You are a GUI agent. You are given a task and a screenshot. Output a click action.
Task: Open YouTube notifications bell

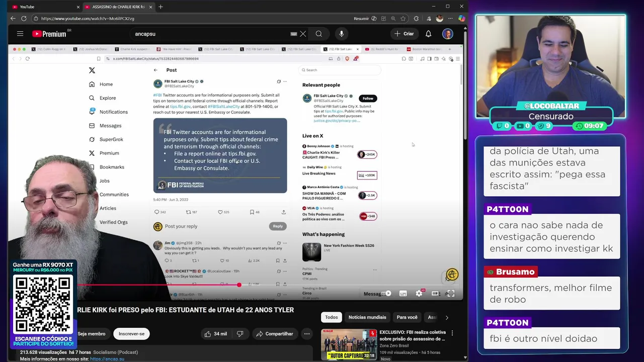pos(428,34)
